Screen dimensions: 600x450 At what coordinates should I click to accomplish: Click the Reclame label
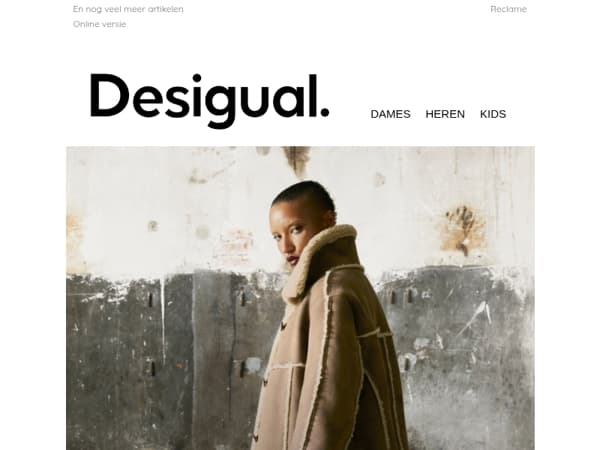[509, 9]
